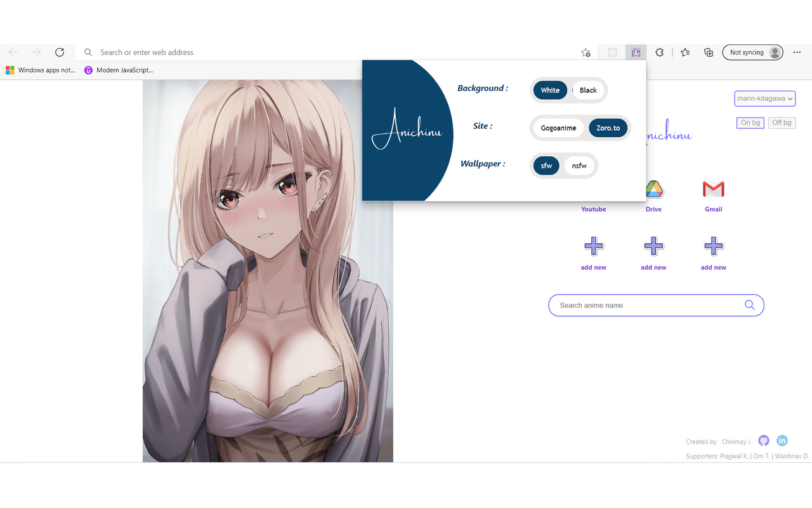Open the Gmail shortcut icon
Viewport: 812px width, 508px height.
tap(714, 189)
